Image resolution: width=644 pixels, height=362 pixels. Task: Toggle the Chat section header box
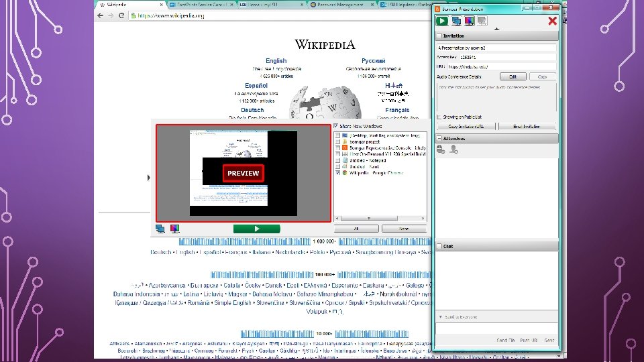point(439,246)
